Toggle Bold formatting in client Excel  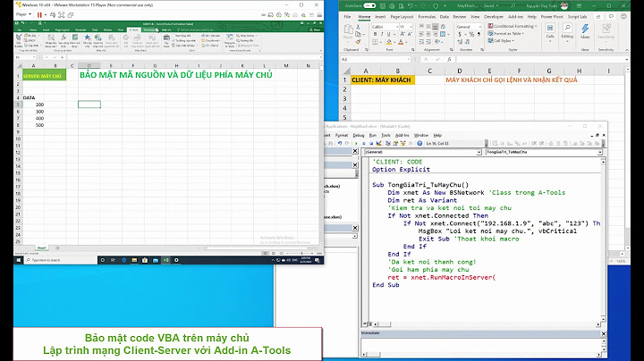[375, 34]
